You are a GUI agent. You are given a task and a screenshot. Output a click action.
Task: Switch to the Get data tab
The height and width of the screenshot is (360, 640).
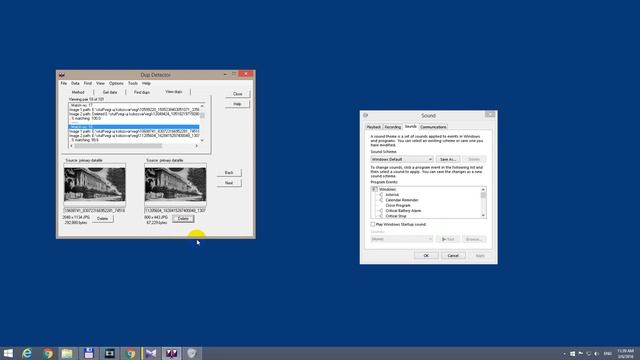(110, 92)
